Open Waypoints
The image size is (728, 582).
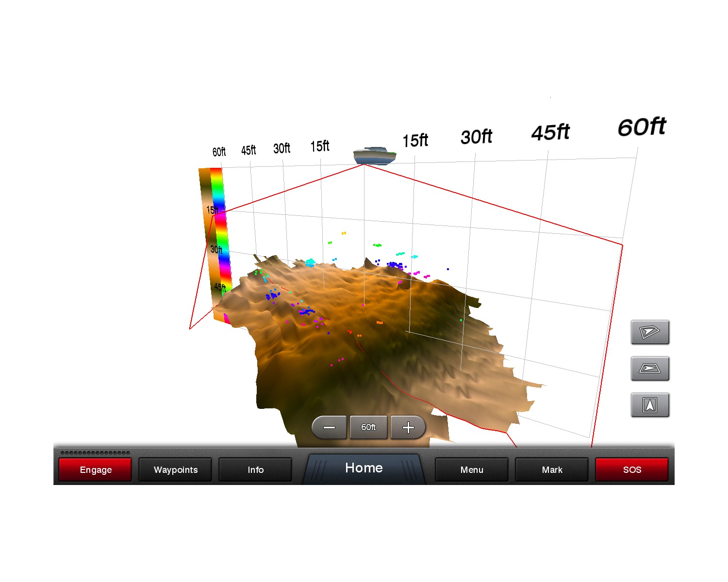point(175,469)
